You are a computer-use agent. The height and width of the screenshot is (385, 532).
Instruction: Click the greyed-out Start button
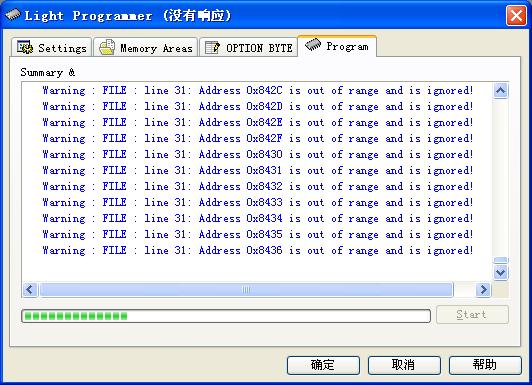point(472,314)
